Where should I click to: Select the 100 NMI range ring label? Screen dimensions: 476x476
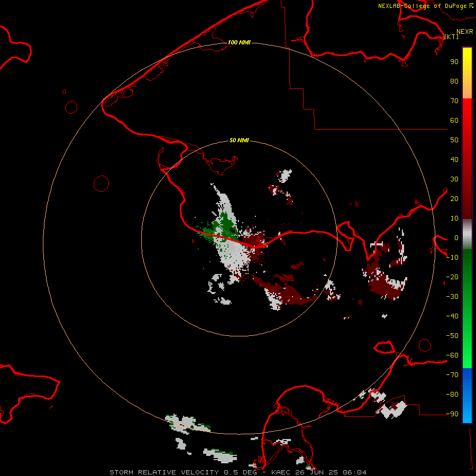pyautogui.click(x=239, y=42)
